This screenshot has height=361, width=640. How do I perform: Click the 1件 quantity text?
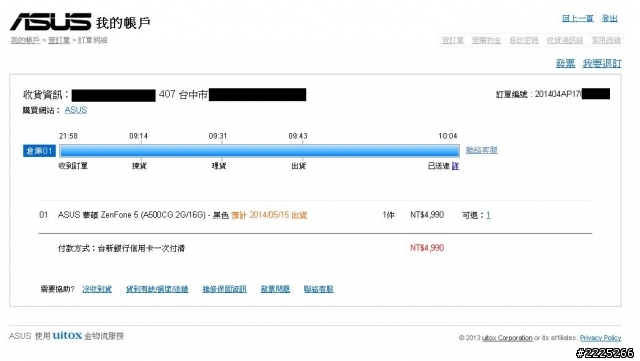pyautogui.click(x=389, y=215)
